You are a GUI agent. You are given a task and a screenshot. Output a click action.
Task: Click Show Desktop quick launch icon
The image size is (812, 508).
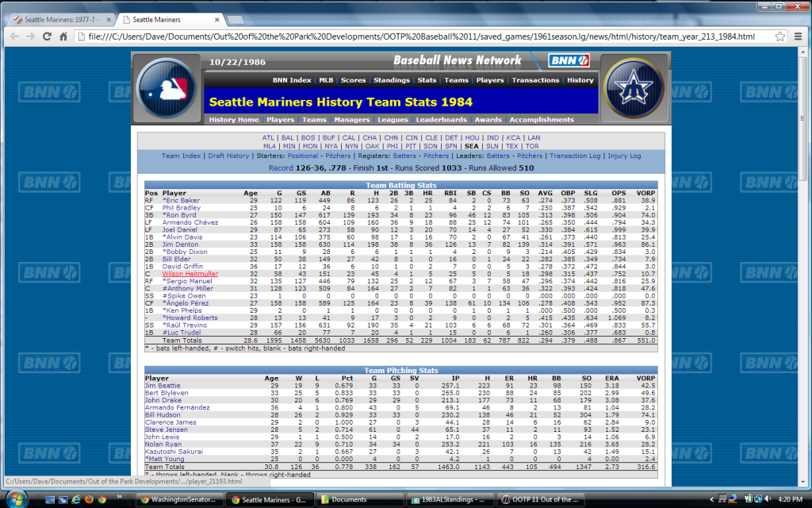(50, 500)
